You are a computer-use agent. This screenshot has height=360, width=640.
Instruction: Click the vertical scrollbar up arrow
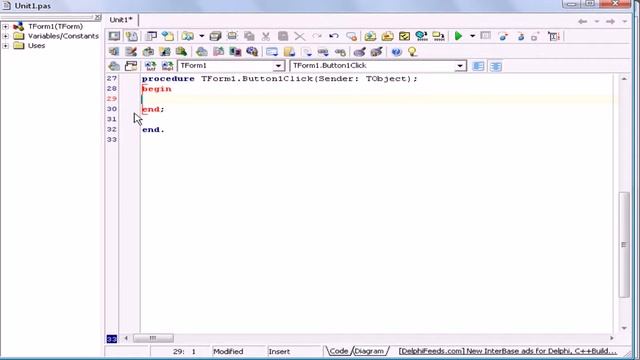coord(624,78)
